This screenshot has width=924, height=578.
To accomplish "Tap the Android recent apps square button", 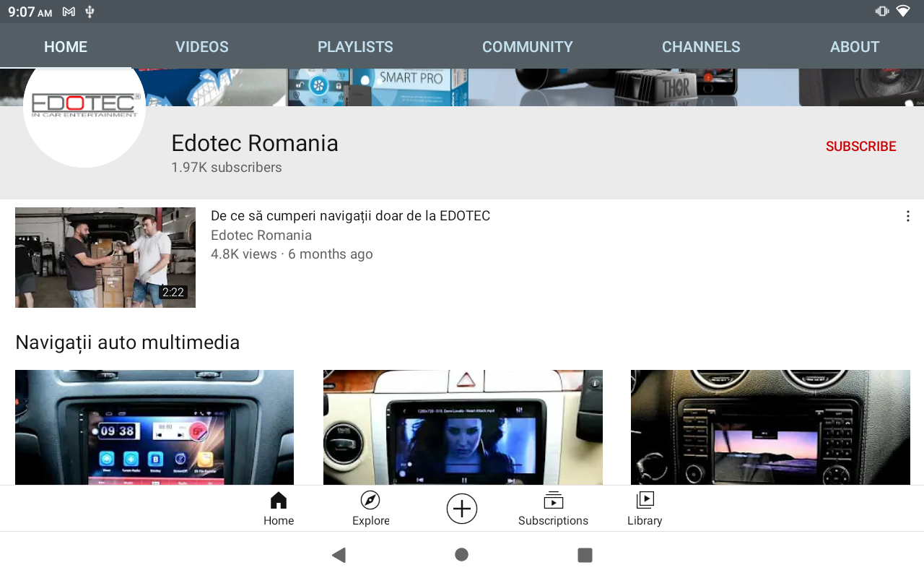I will pos(585,555).
